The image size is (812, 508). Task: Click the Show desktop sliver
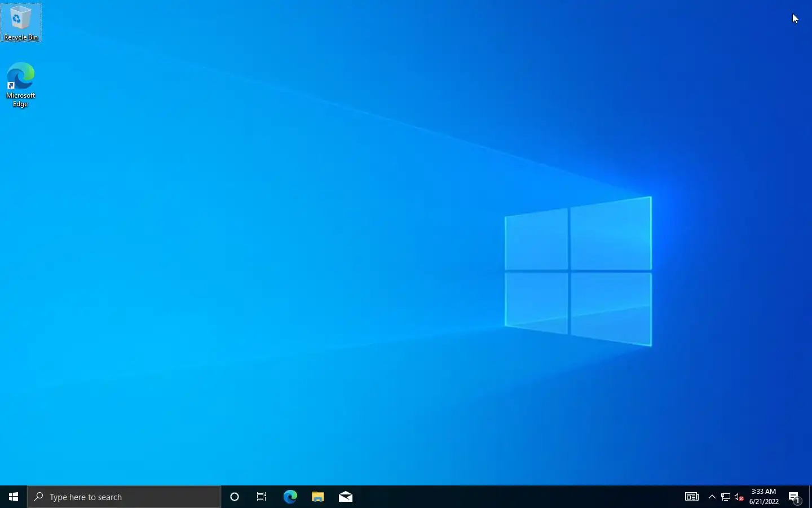click(810, 497)
